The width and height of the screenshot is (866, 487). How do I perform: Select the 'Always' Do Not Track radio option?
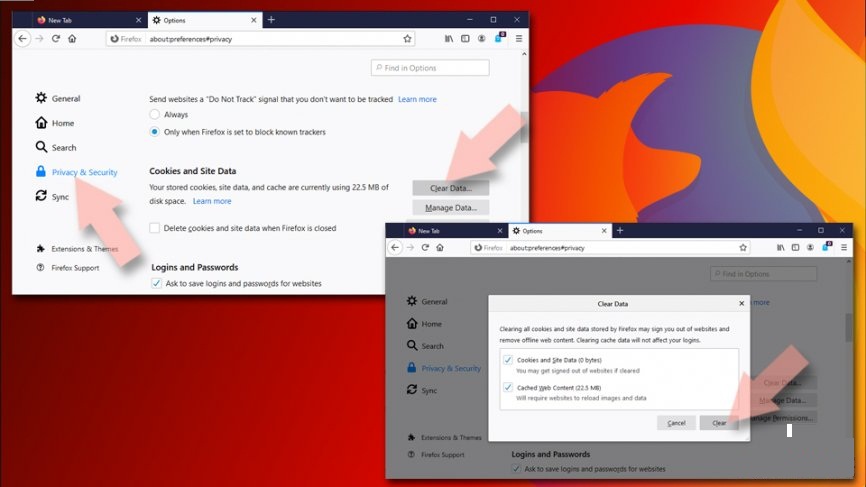click(x=154, y=115)
